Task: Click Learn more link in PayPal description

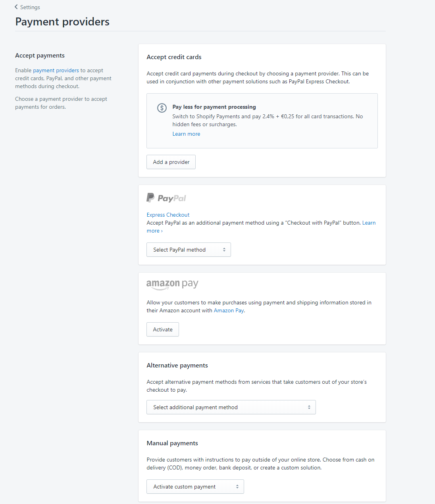Action: click(369, 223)
